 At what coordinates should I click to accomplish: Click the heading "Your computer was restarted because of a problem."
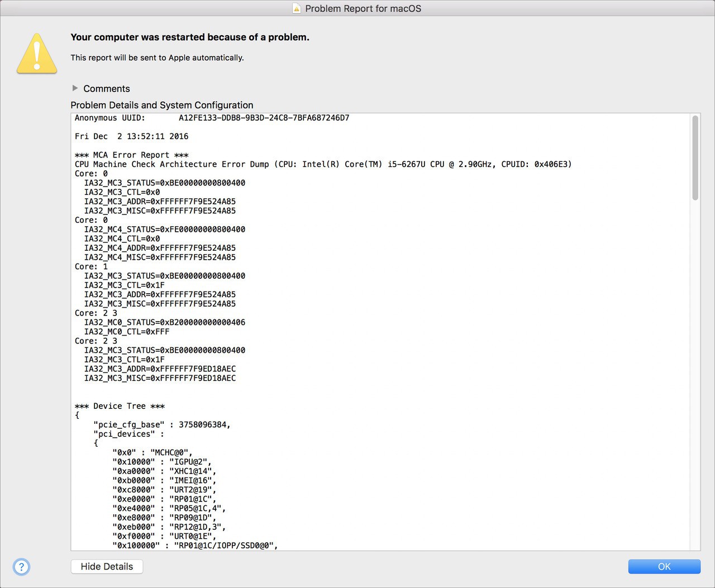tap(190, 37)
